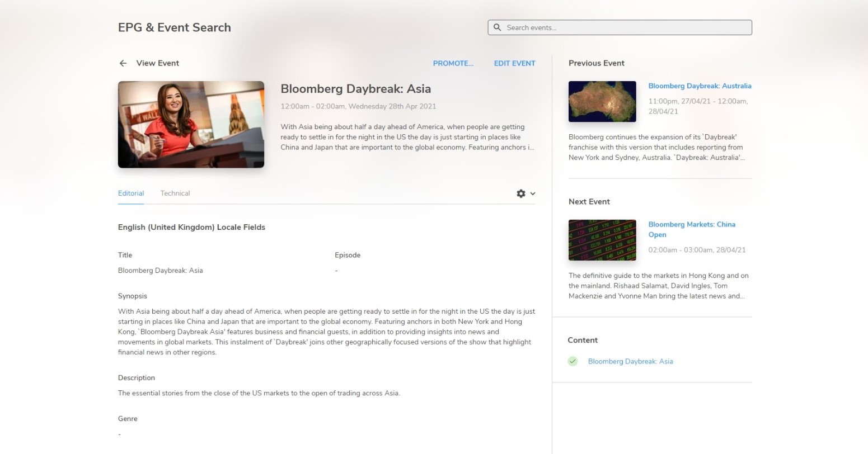
Task: Switch to the Technical tab
Action: click(175, 193)
